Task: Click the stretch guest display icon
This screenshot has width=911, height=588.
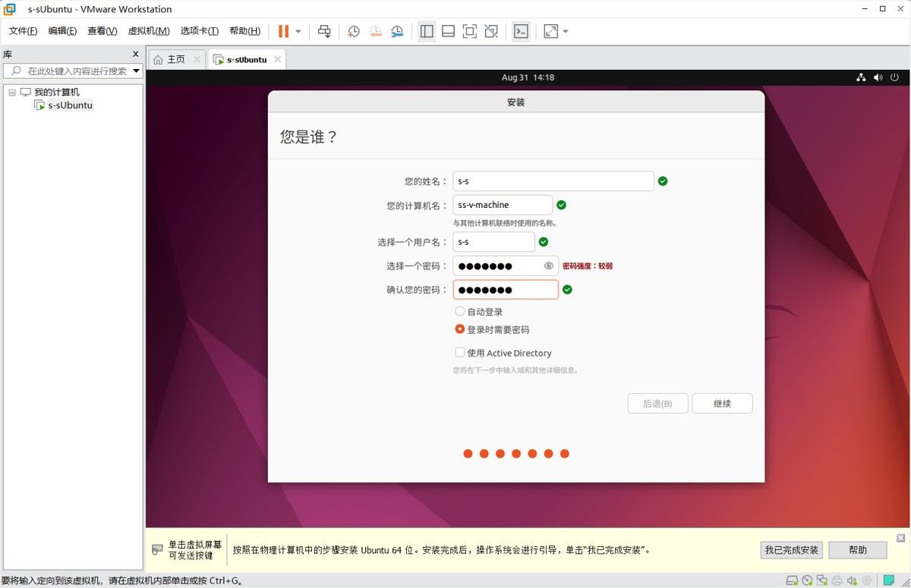Action: tap(551, 31)
